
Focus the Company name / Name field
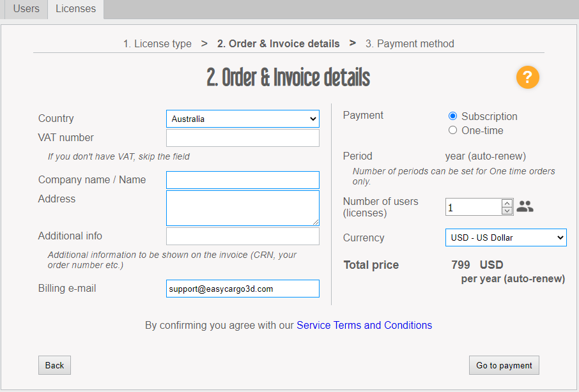tap(242, 180)
